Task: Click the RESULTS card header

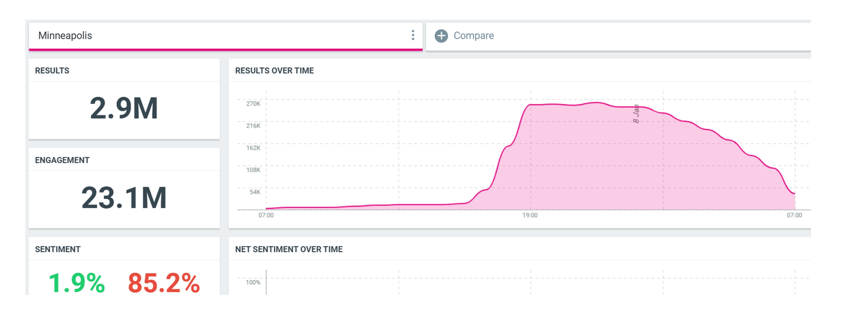Action: click(x=52, y=71)
